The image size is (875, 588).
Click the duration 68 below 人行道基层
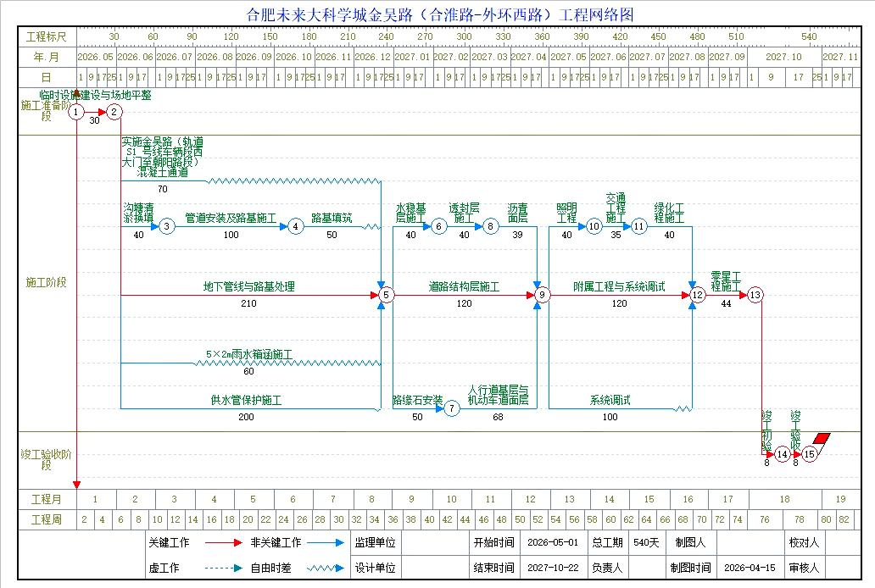[498, 417]
